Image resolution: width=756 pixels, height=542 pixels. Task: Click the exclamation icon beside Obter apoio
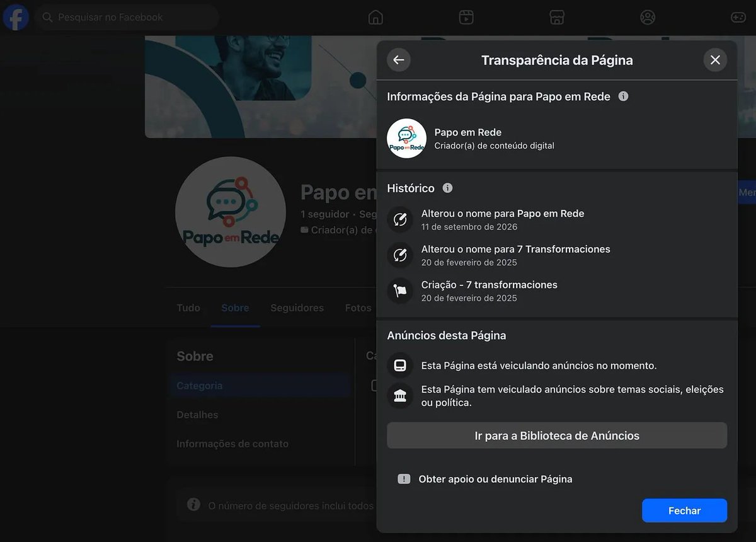point(404,479)
